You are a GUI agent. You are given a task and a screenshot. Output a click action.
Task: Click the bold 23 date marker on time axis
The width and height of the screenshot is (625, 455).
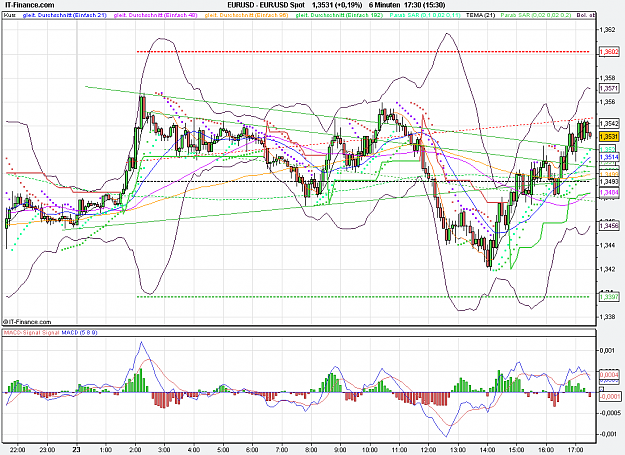[77, 449]
